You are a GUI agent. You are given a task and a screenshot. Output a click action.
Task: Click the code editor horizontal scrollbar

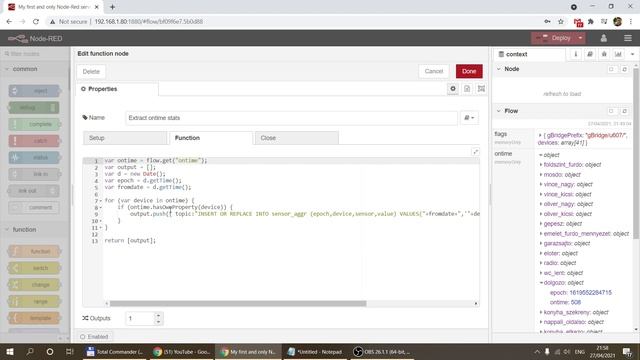tap(238, 303)
